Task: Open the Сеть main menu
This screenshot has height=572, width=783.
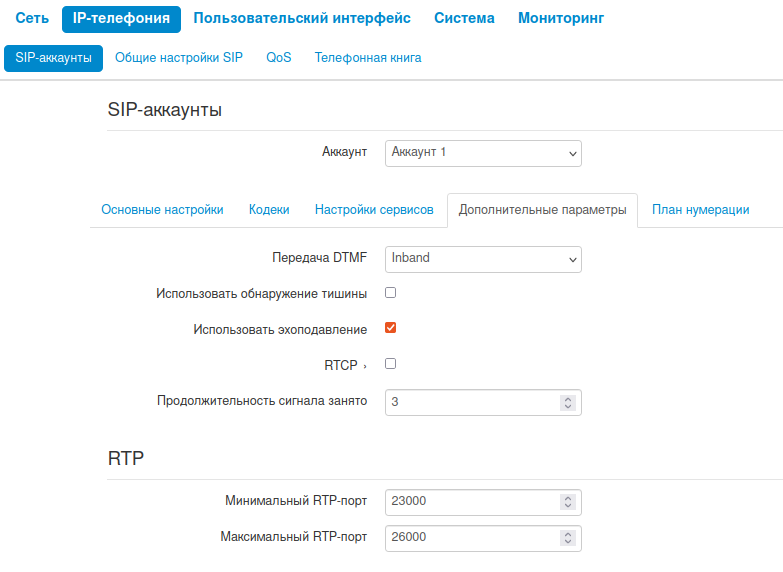Action: click(x=32, y=18)
